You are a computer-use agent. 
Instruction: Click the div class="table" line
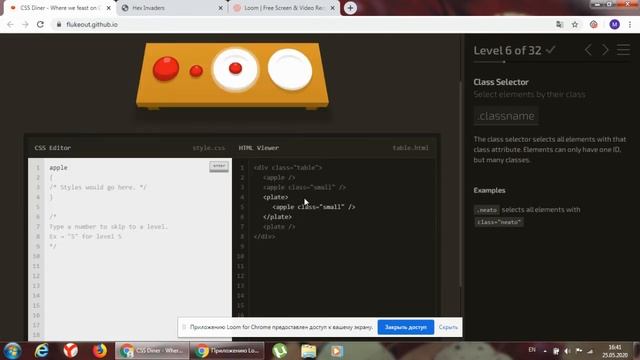click(x=288, y=168)
